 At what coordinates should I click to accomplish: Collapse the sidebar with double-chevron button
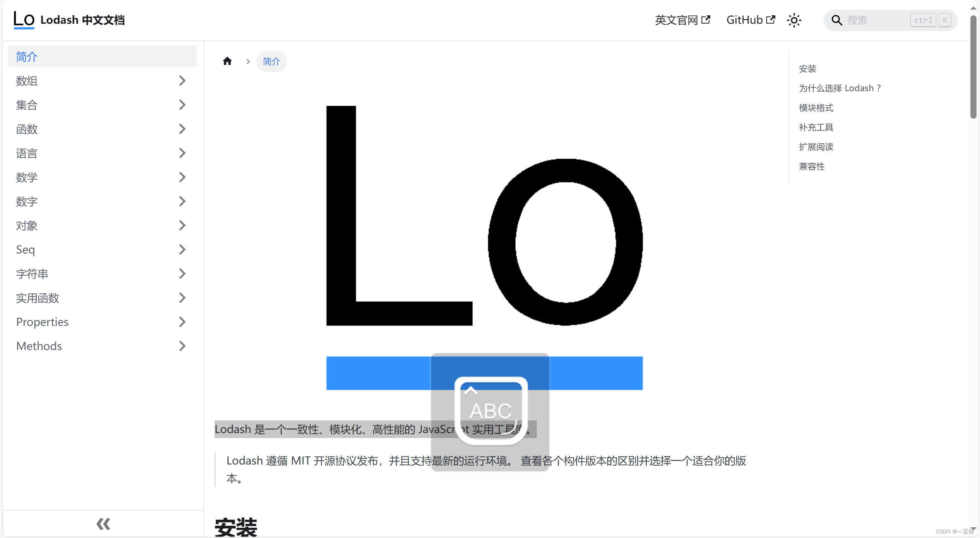pyautogui.click(x=103, y=523)
